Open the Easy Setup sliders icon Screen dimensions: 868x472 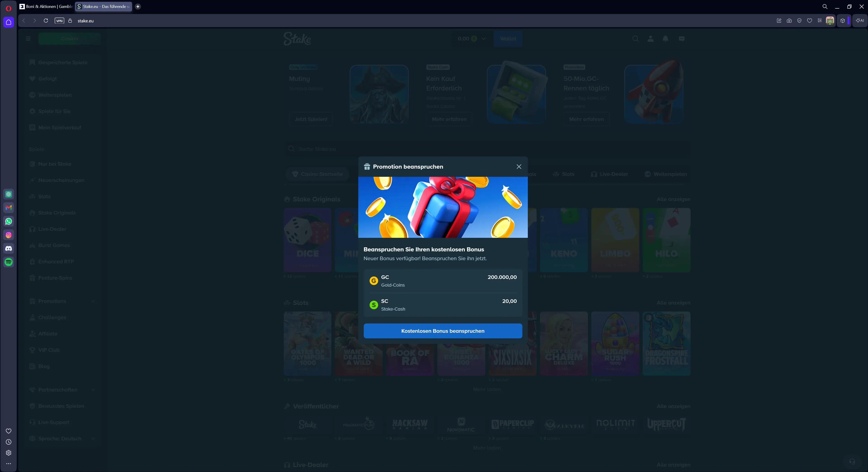819,21
